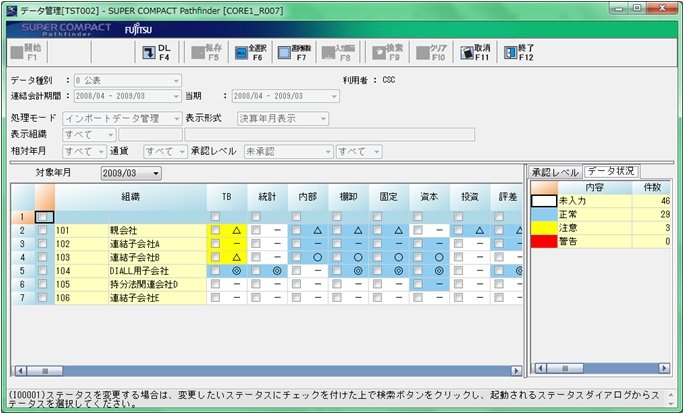Screen dimensions: 684x414
Task: Select the cell 親会社
Action: point(157,230)
